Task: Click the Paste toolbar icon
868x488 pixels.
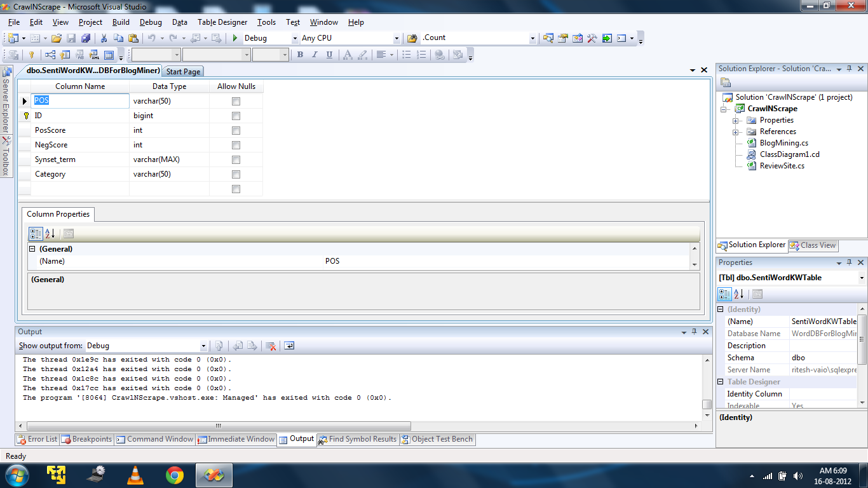Action: click(133, 38)
